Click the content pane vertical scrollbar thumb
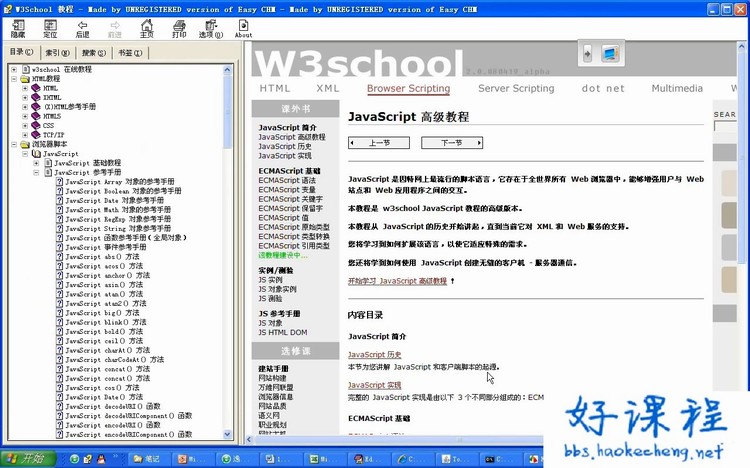 pyautogui.click(x=742, y=158)
